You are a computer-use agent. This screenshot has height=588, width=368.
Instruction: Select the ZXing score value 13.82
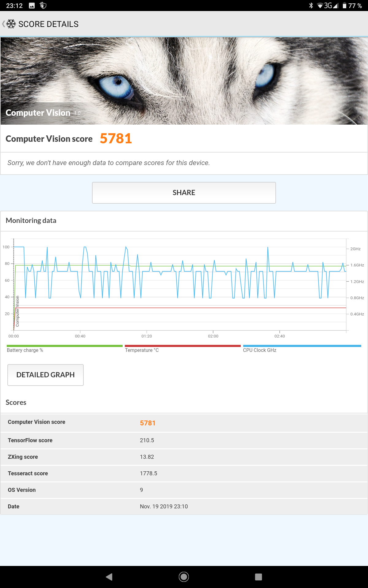(x=147, y=457)
